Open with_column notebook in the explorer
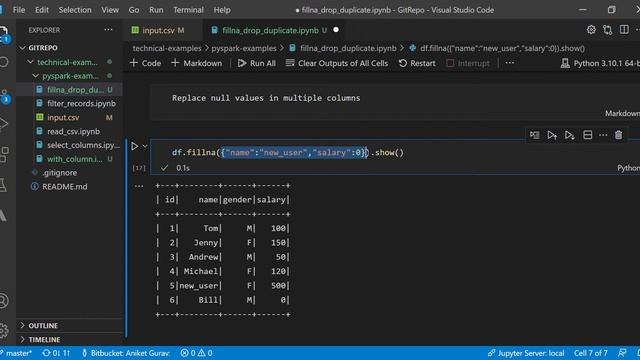Viewport: 640px width, 360px height. click(x=75, y=159)
